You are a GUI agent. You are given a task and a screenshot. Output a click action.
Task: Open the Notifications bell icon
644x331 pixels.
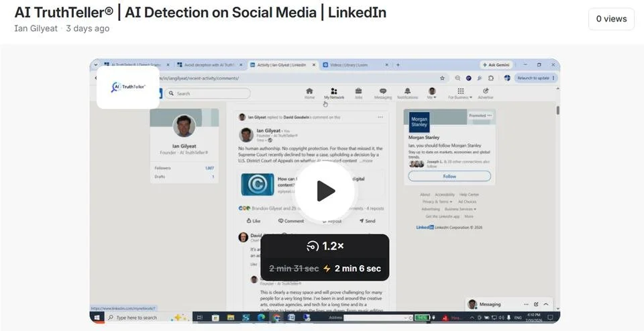tap(407, 93)
